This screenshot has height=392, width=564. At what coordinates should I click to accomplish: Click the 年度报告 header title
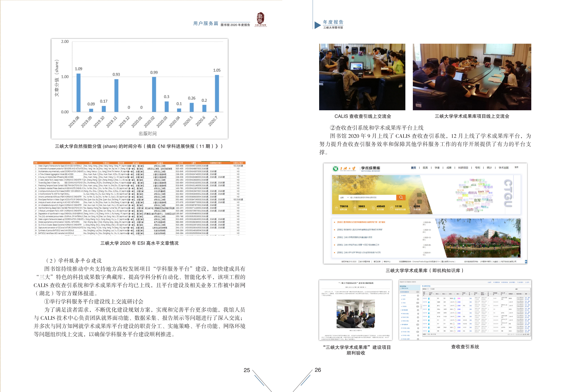[333, 22]
